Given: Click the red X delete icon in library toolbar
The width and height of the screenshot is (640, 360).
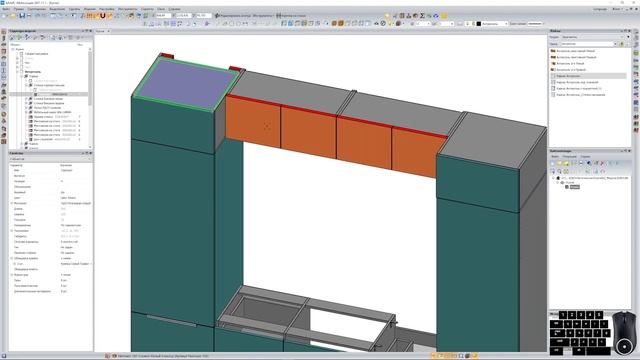Looking at the screenshot, I should pyautogui.click(x=602, y=163).
